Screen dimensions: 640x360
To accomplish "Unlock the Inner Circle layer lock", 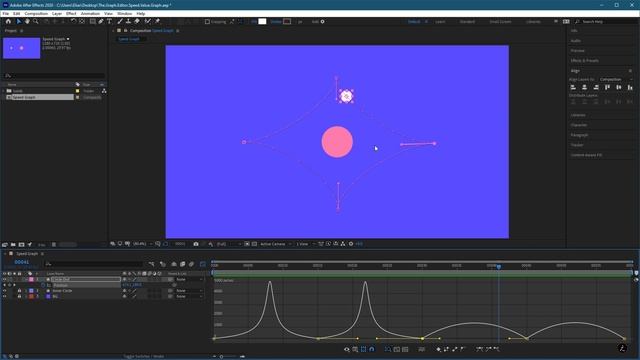I will point(19,291).
